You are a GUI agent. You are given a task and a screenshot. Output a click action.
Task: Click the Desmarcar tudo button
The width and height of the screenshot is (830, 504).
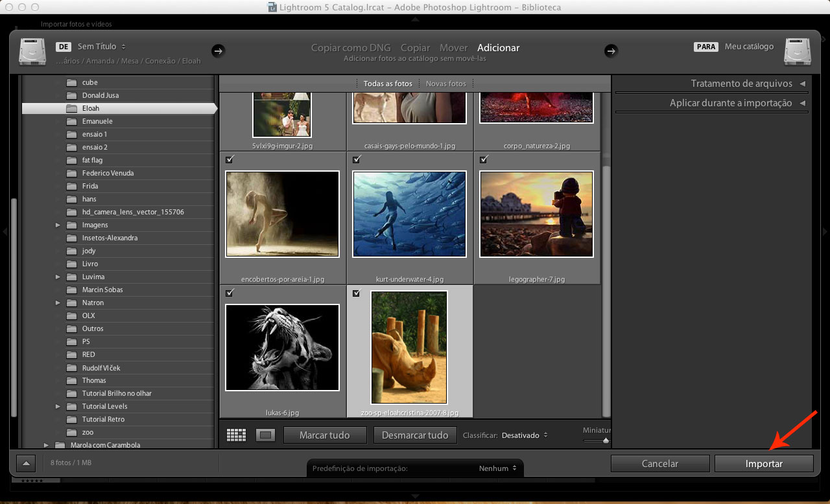[415, 435]
